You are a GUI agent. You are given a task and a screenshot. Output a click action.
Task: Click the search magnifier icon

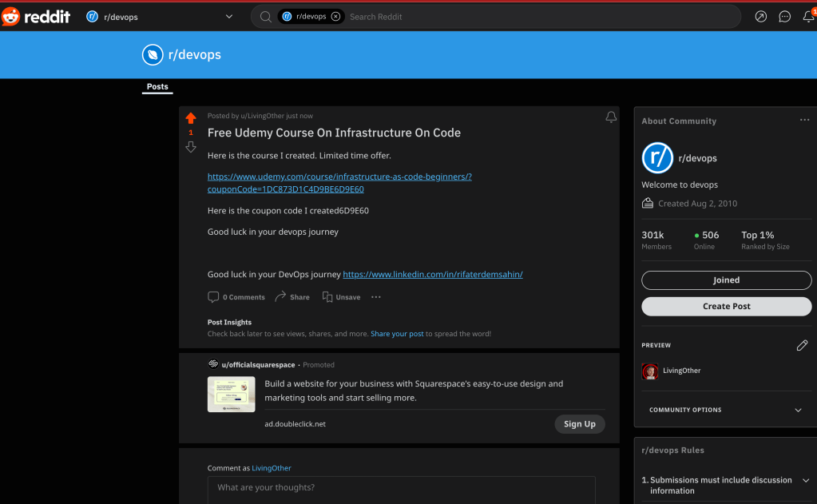pyautogui.click(x=265, y=17)
